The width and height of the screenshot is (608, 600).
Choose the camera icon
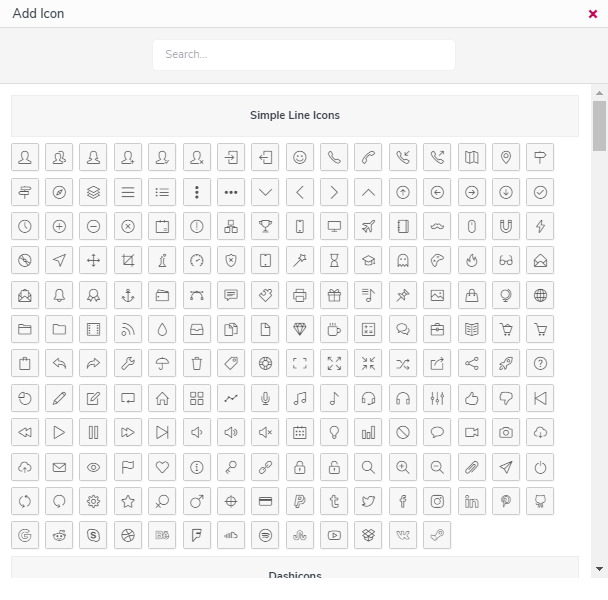click(x=506, y=432)
